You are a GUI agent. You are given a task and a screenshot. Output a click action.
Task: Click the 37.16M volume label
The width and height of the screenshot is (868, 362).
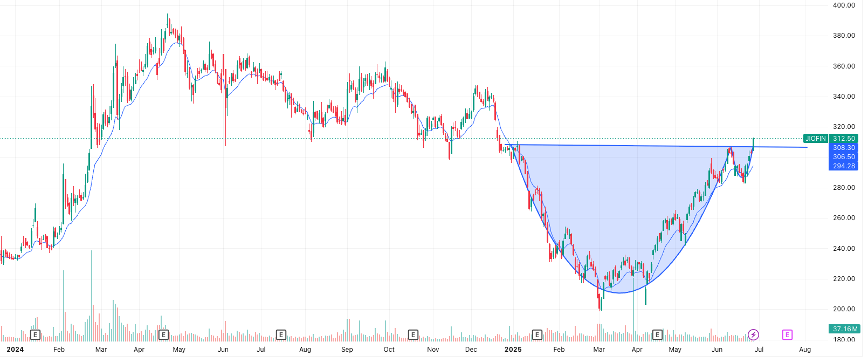coord(844,329)
